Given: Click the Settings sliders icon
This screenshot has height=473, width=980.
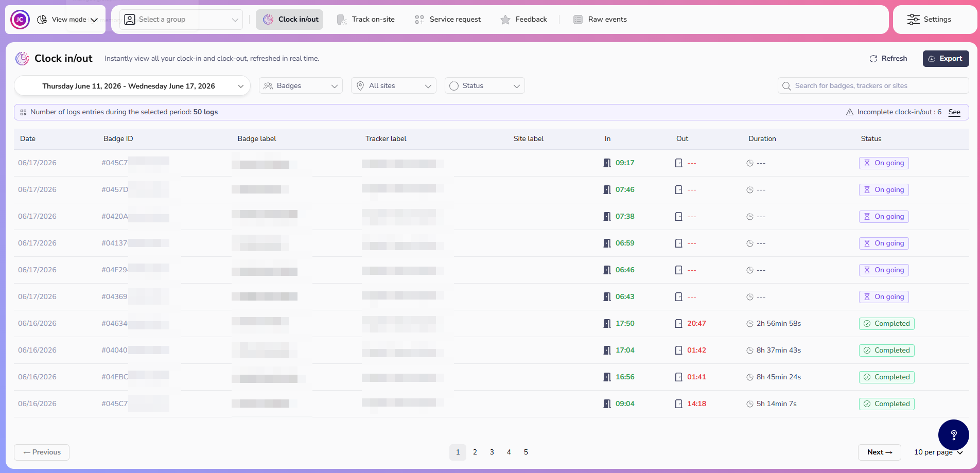Looking at the screenshot, I should click(913, 20).
